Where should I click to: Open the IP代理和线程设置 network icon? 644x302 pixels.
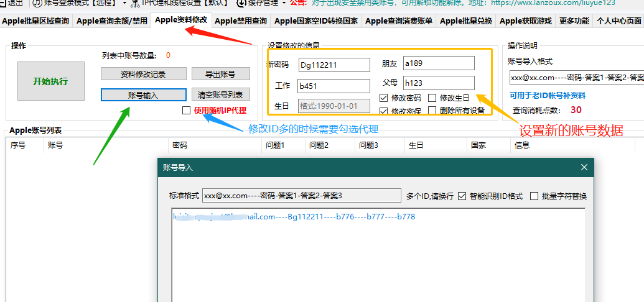(x=135, y=3)
